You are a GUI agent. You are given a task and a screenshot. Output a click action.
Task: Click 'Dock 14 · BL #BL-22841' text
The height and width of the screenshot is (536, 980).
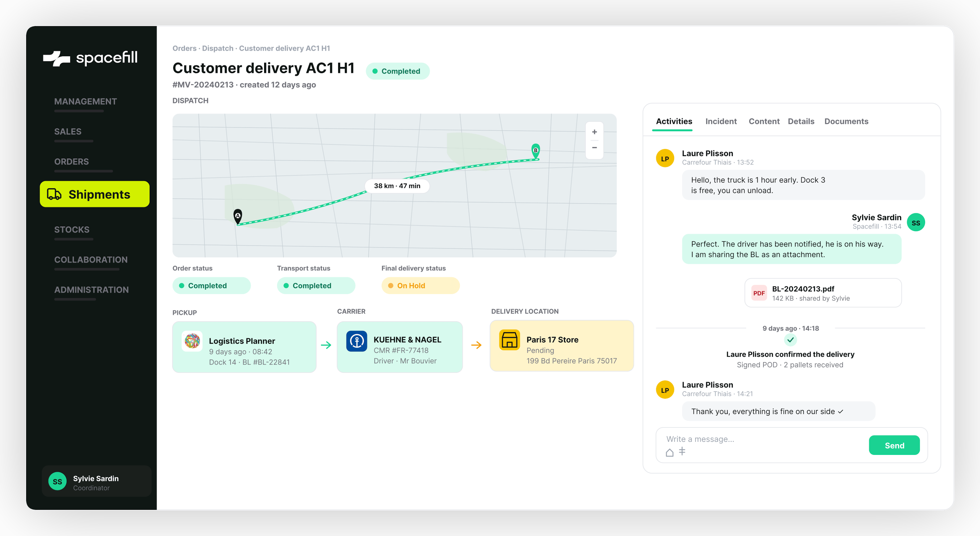249,362
